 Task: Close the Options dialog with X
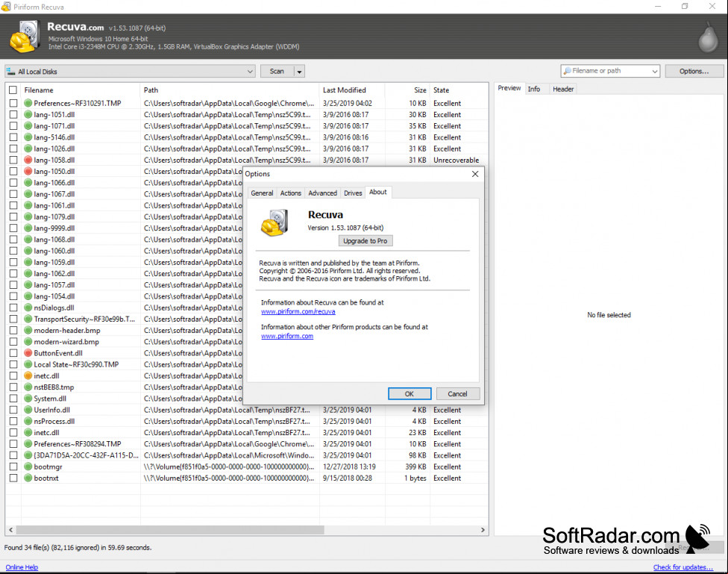pyautogui.click(x=475, y=174)
